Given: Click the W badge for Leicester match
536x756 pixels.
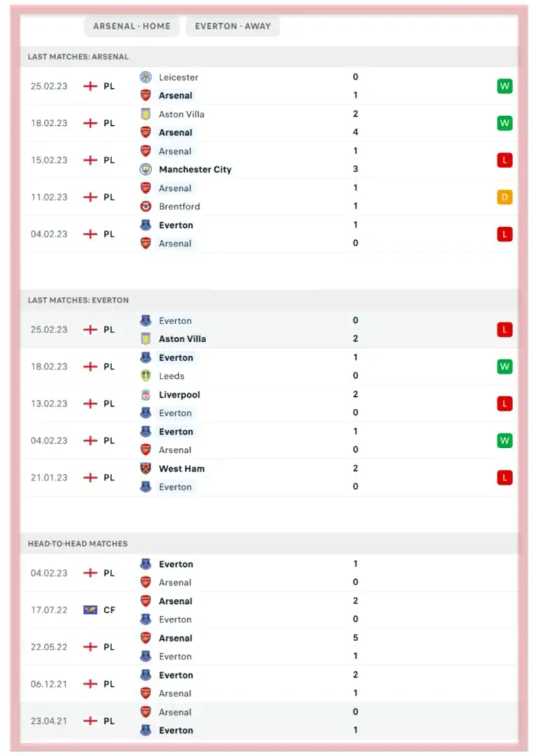Looking at the screenshot, I should [x=504, y=86].
